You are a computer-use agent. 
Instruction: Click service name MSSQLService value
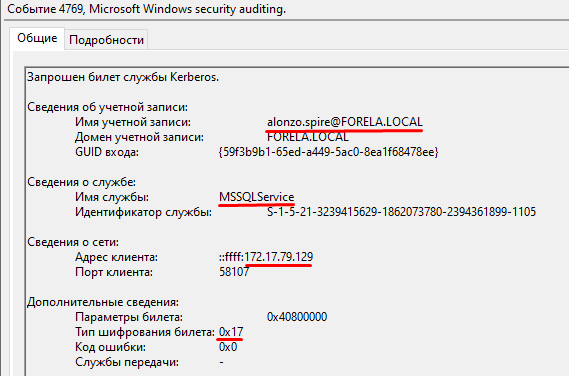[257, 197]
